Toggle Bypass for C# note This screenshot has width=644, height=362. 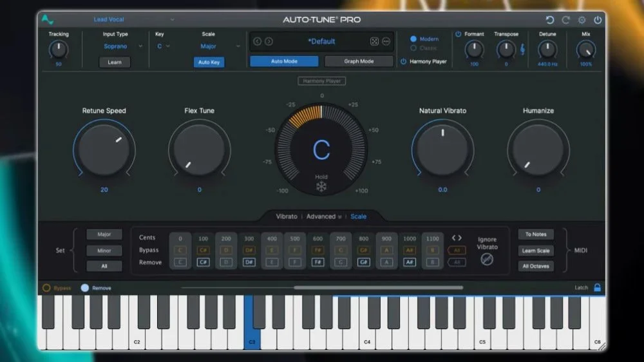(x=203, y=250)
